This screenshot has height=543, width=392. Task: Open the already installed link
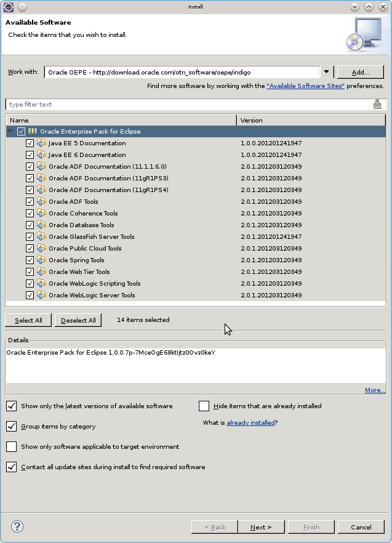coord(250,422)
